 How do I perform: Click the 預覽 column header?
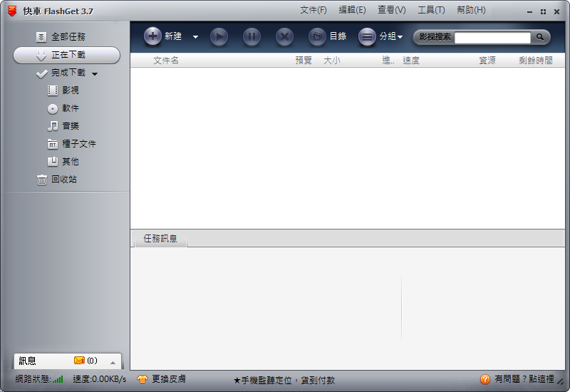coord(304,61)
